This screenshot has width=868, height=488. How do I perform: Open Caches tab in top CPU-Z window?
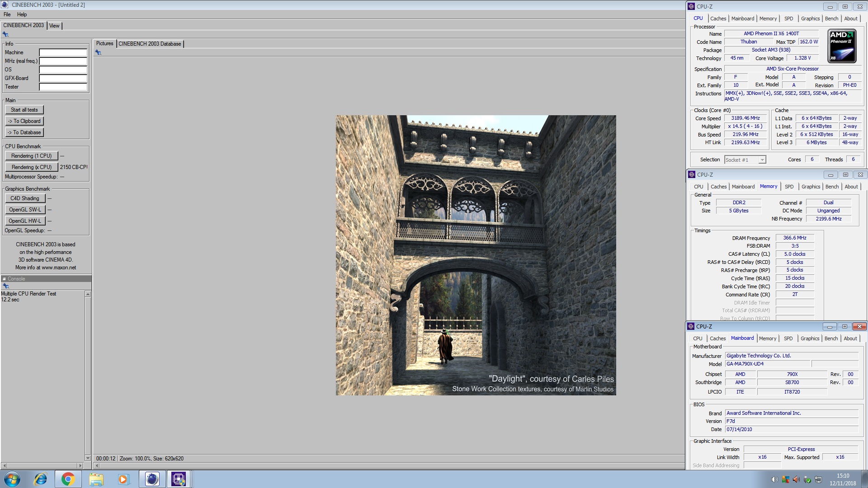718,19
